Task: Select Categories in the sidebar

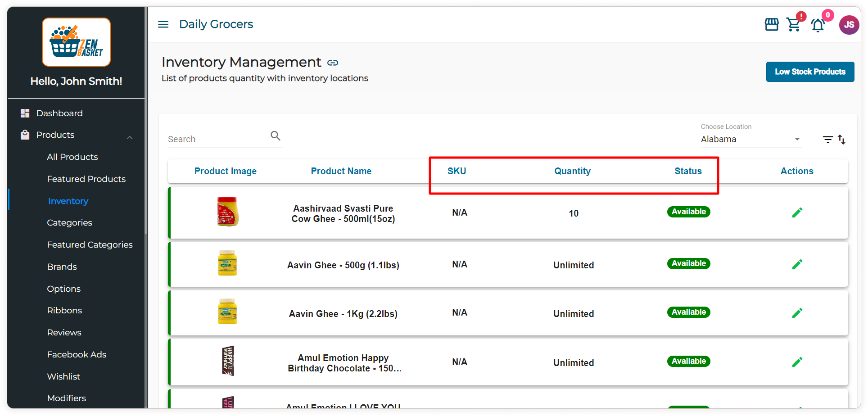Action: click(69, 223)
